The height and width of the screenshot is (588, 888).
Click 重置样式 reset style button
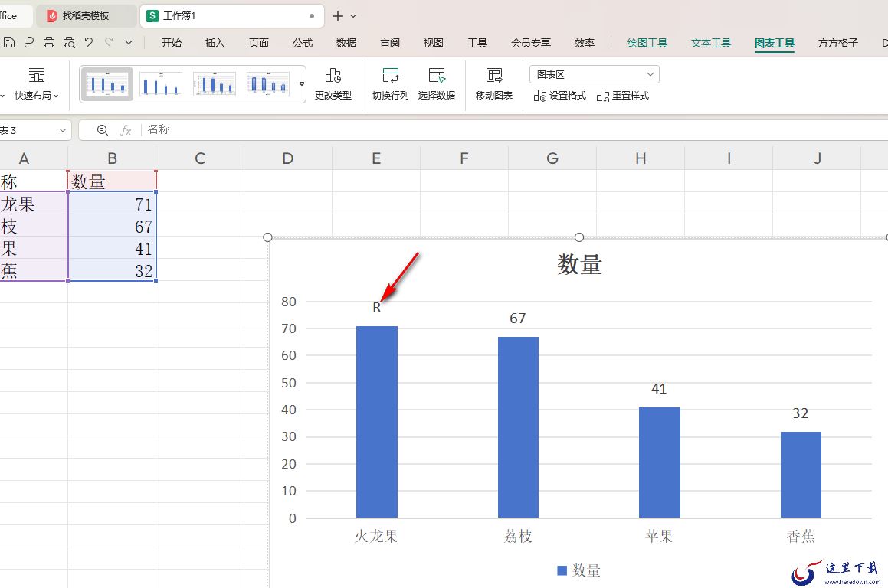pyautogui.click(x=622, y=96)
